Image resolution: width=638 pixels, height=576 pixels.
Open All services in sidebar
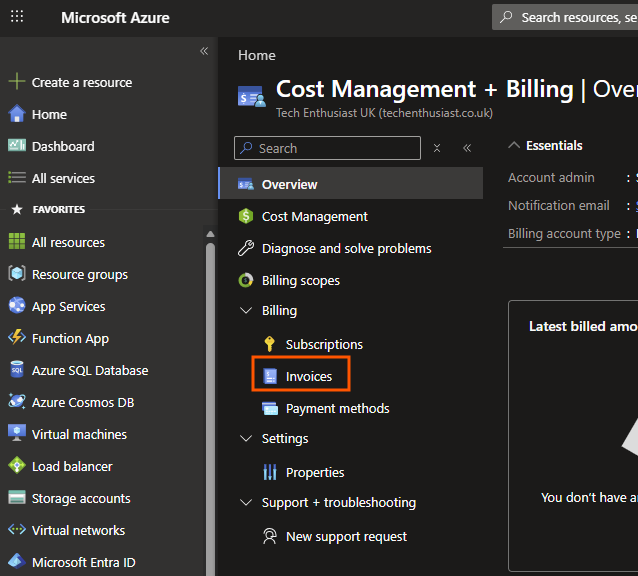pos(63,179)
